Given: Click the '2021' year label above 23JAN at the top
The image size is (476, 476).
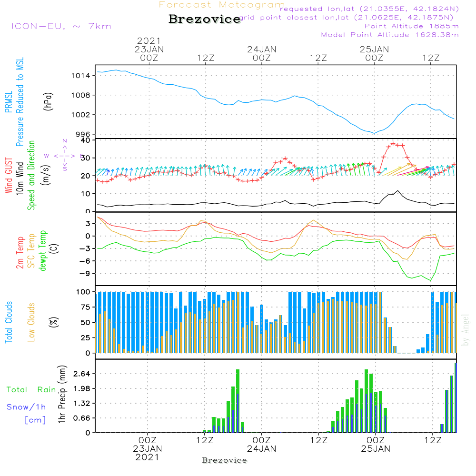Looking at the screenshot, I should tap(149, 40).
